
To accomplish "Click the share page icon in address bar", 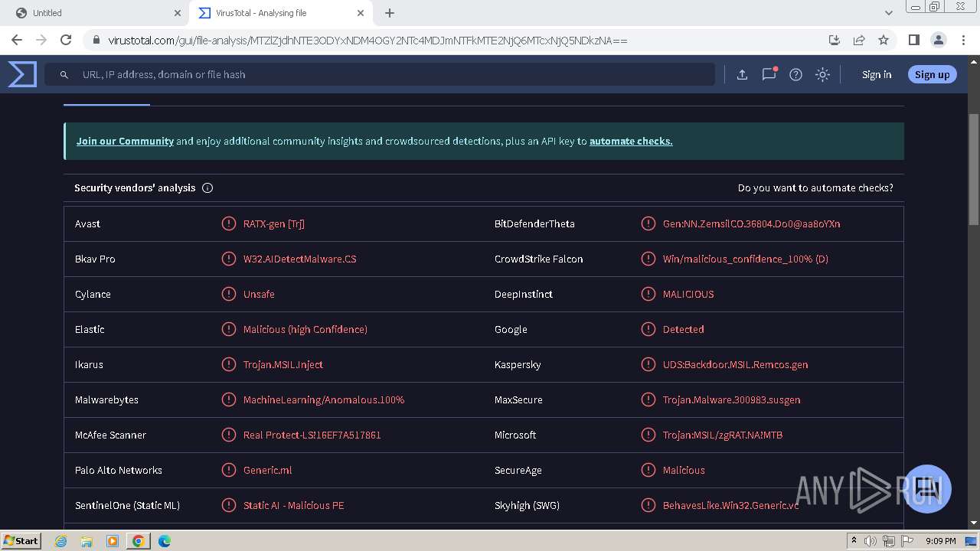I will [x=859, y=40].
